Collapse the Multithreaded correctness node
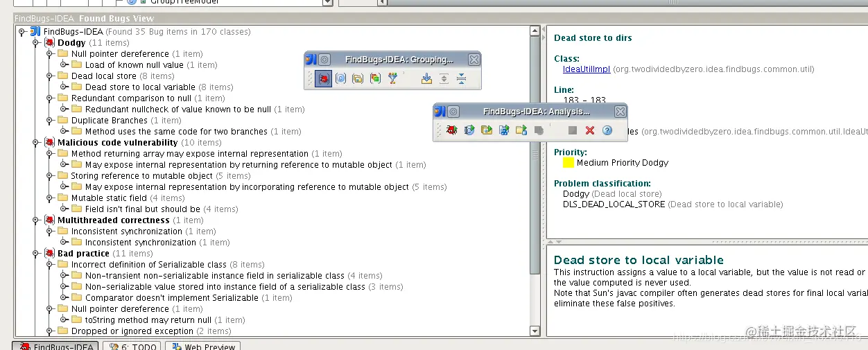The width and height of the screenshot is (868, 350). (36, 220)
